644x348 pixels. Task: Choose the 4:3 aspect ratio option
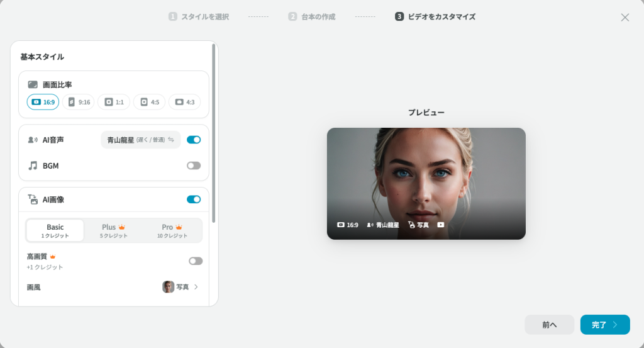[x=184, y=102]
